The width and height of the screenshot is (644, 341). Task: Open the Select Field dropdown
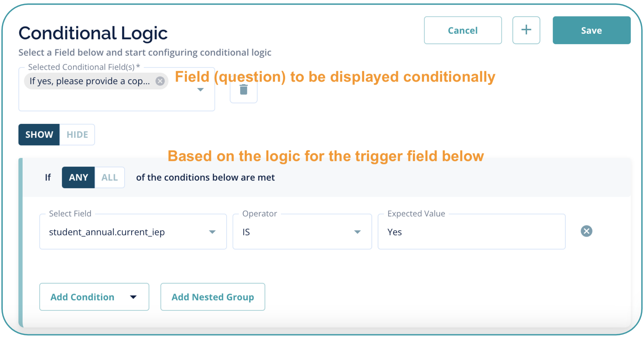(212, 232)
